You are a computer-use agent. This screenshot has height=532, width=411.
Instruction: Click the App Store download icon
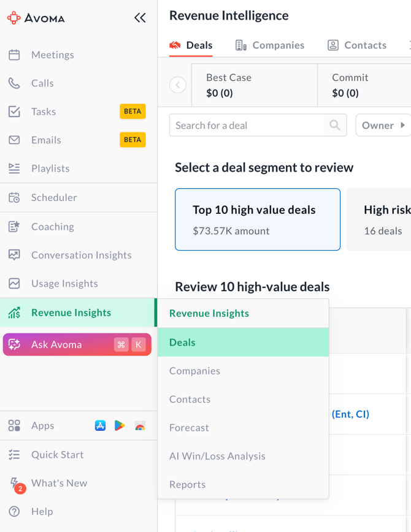(x=100, y=425)
